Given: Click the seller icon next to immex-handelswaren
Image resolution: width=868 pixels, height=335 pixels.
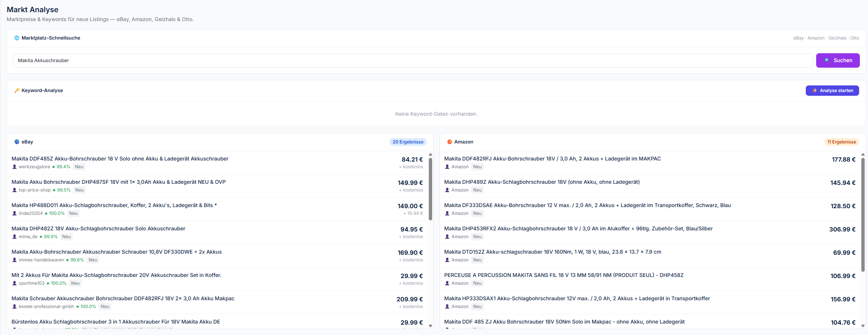Looking at the screenshot, I should pos(14,260).
